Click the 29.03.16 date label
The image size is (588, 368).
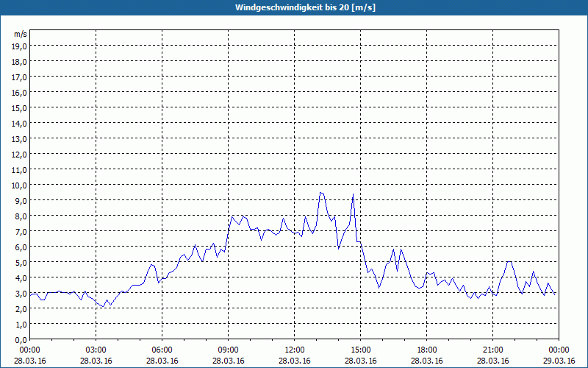pyautogui.click(x=559, y=361)
